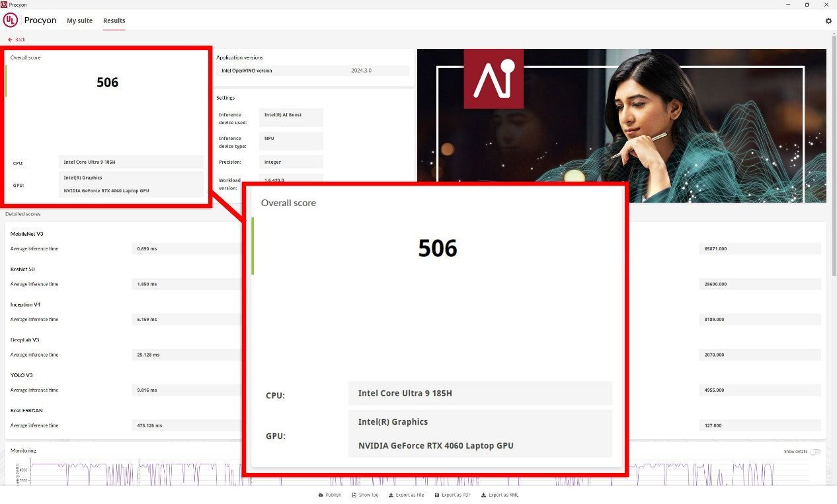Maximize the Procyon window
The width and height of the screenshot is (837, 504).
[x=807, y=5]
